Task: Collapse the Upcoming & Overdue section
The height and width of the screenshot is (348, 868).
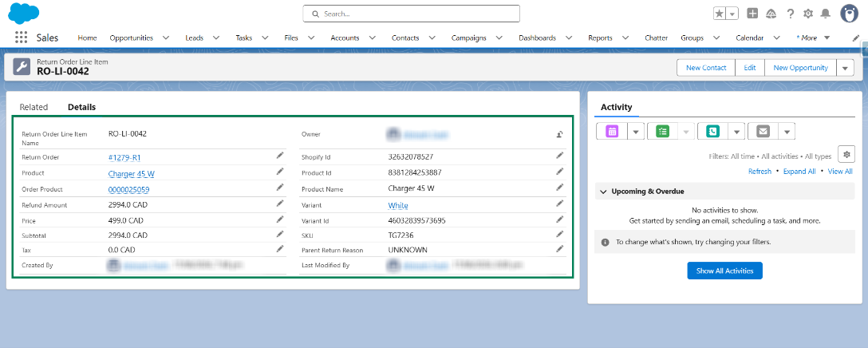Action: (603, 192)
